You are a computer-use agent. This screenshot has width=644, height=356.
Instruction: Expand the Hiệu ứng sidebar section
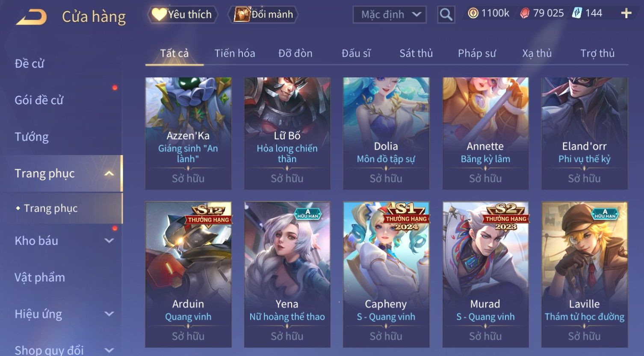[x=109, y=314]
